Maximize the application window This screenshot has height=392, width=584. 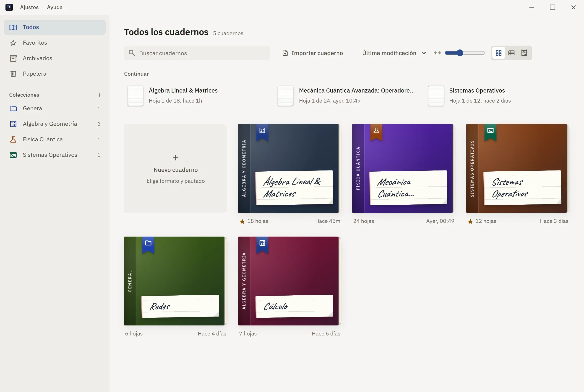coord(553,7)
